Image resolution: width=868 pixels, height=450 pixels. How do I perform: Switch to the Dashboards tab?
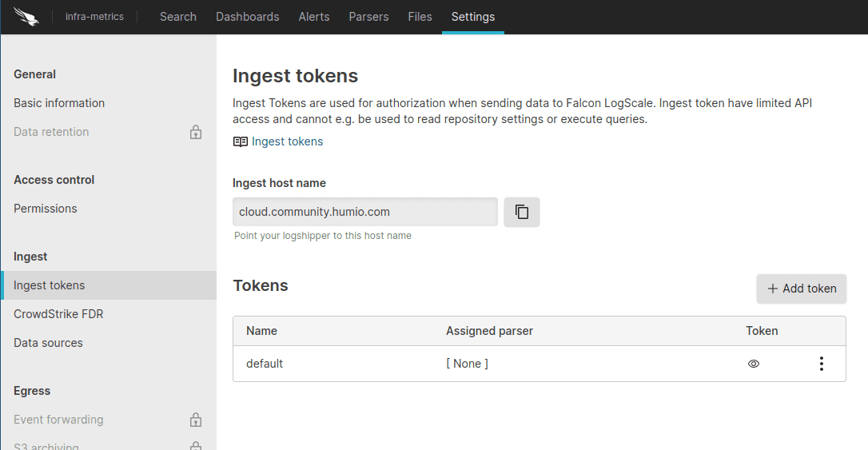247,17
